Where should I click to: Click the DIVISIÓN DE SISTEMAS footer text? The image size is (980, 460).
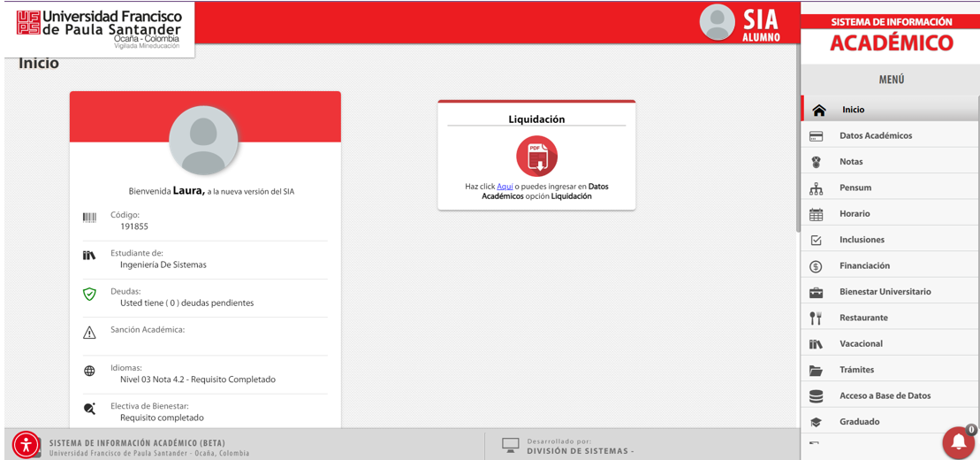pos(581,451)
